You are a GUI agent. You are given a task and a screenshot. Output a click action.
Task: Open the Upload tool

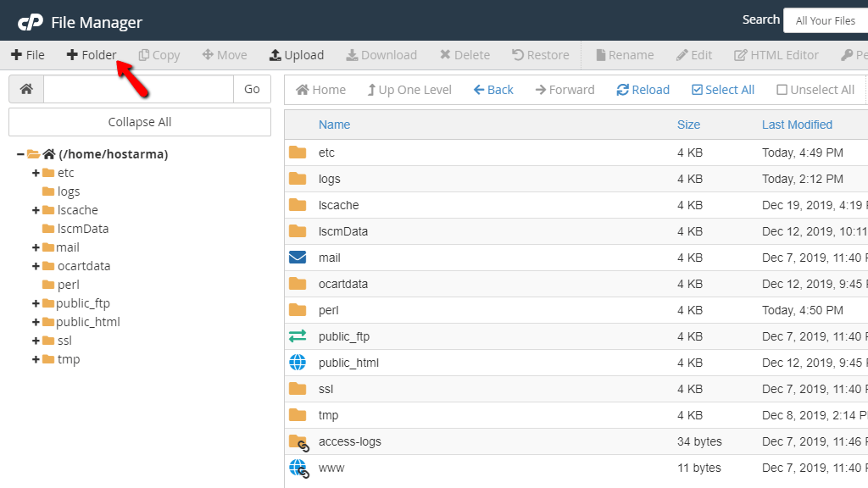pos(296,54)
